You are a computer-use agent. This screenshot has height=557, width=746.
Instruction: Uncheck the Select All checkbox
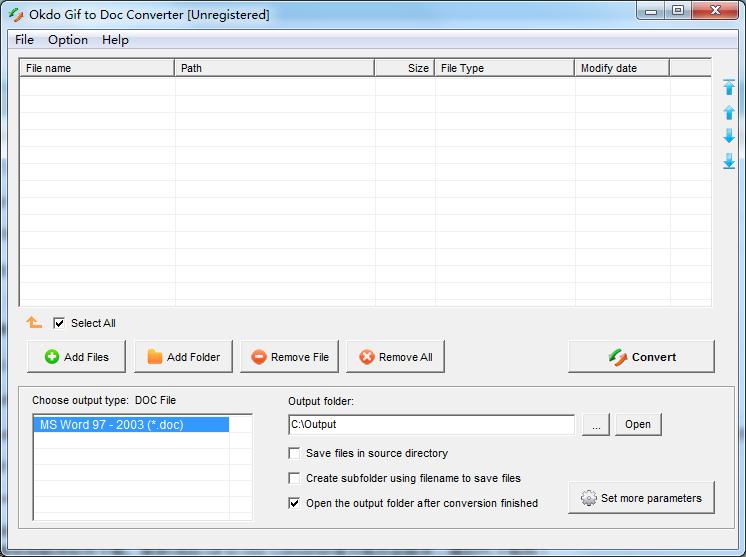coord(59,323)
